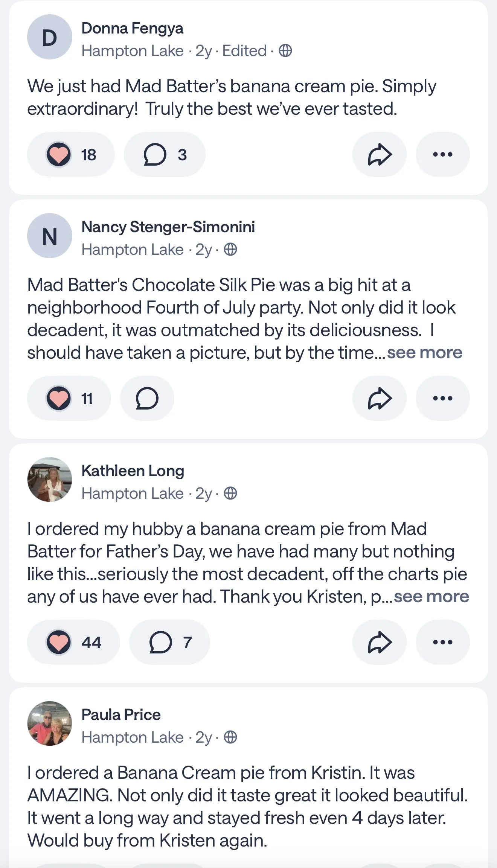
Task: Share Nancy Stenger-Simonini's Chocolate Silk Pie post
Action: pos(380,398)
